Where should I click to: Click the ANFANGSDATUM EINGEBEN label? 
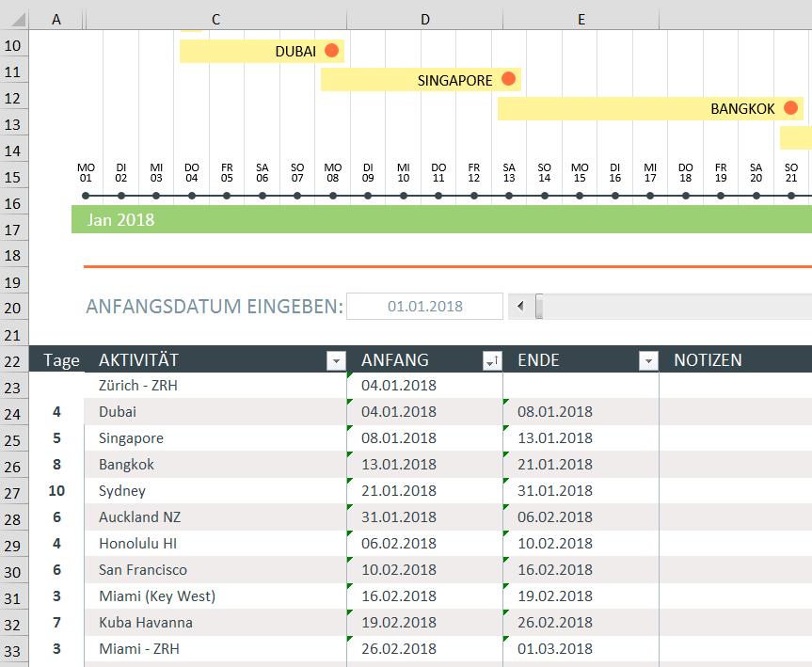[x=215, y=306]
